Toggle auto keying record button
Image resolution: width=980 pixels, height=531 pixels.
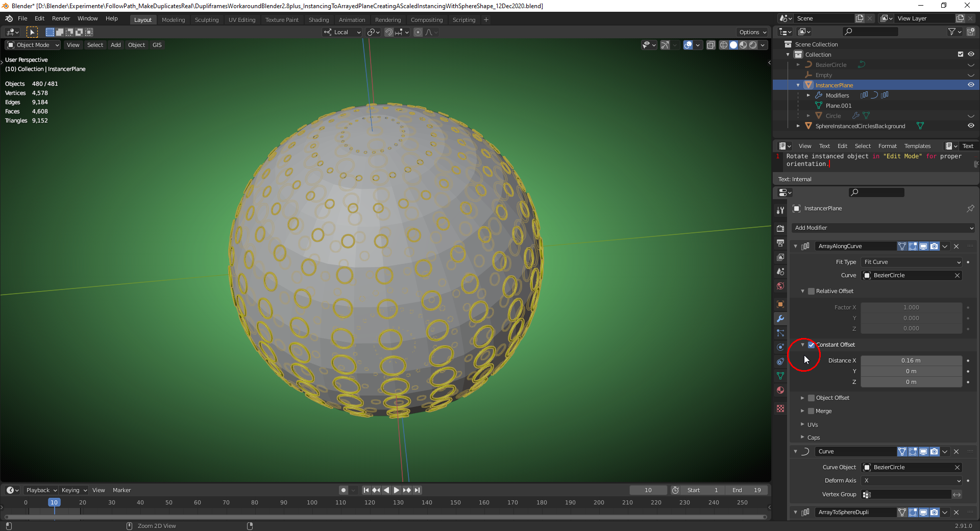pos(344,490)
